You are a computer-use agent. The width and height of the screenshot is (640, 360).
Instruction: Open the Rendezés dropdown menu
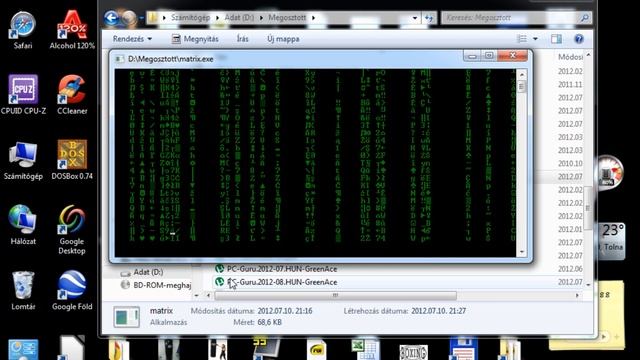click(x=132, y=39)
